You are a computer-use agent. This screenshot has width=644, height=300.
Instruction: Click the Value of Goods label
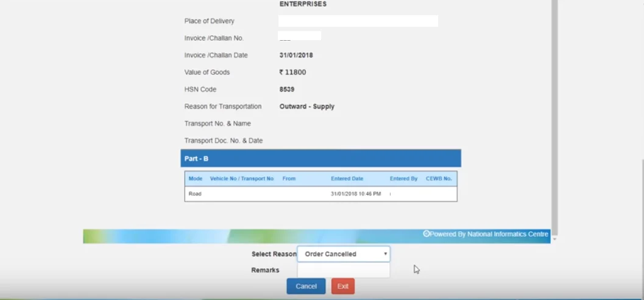pos(207,72)
